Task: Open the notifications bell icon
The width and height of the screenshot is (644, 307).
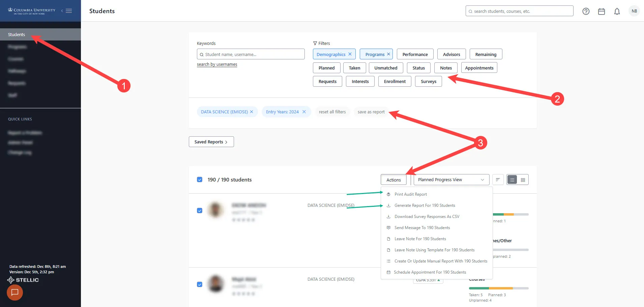Action: (x=617, y=11)
